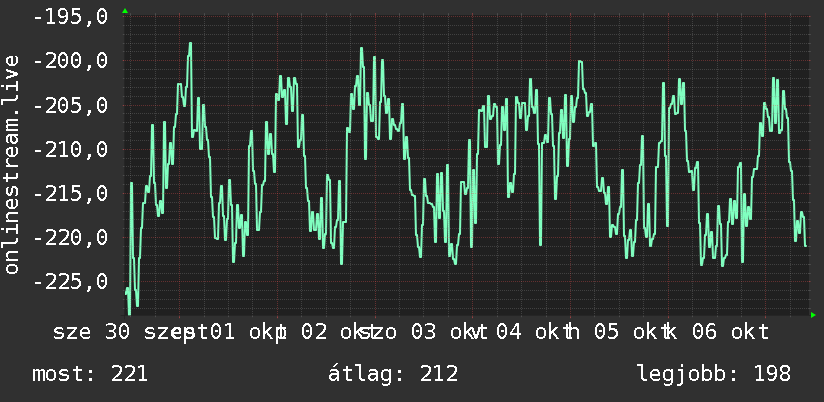Viewport: 824px width, 402px height.
Task: Click the -210,0 y-axis label
Action: click(x=70, y=150)
